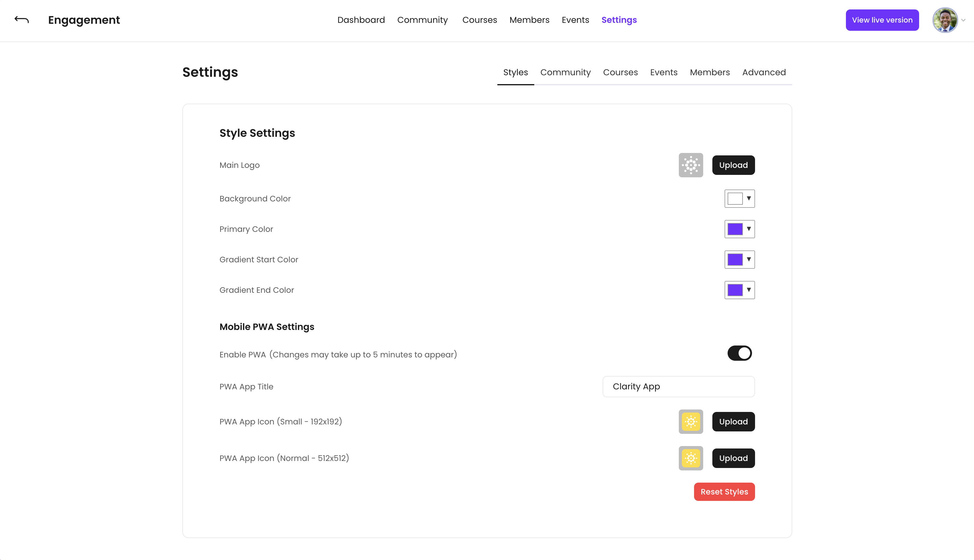Click the View live version button
The height and width of the screenshot is (560, 974).
(x=882, y=20)
